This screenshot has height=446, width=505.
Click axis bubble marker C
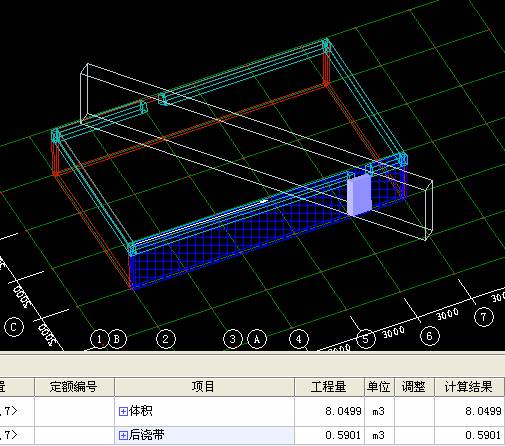tap(14, 327)
